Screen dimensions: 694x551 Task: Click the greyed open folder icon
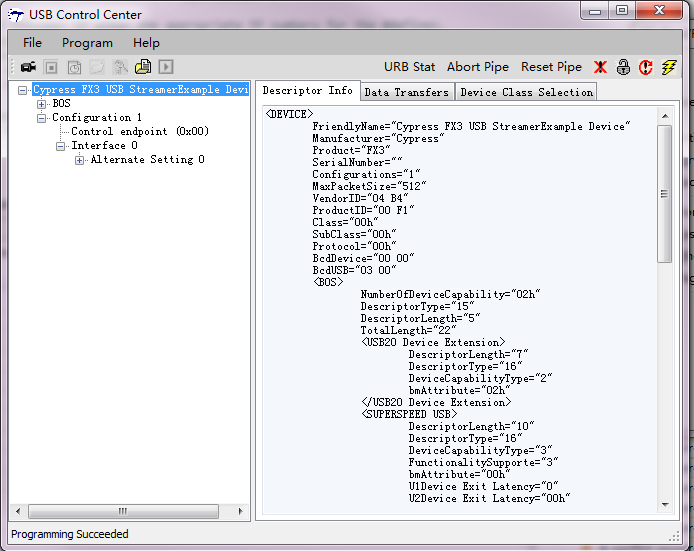click(x=97, y=67)
